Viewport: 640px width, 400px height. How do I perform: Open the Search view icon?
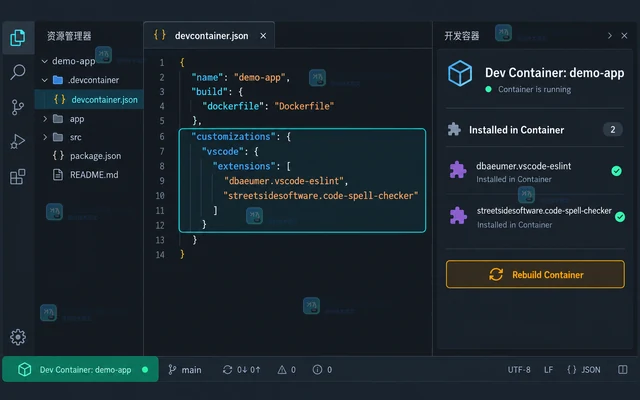[x=18, y=72]
